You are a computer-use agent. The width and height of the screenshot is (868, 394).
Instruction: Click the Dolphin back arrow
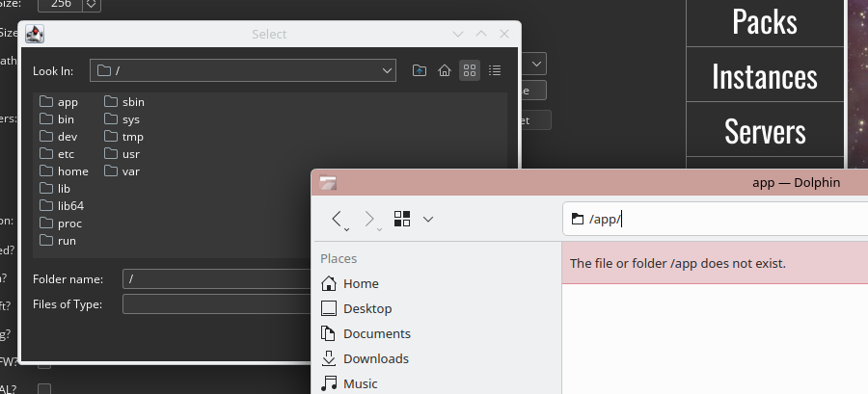tap(337, 219)
